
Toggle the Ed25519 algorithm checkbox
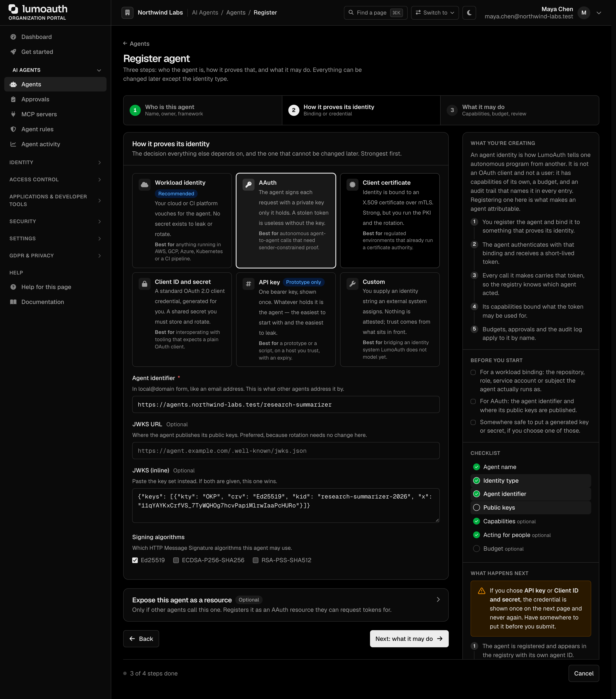[135, 560]
